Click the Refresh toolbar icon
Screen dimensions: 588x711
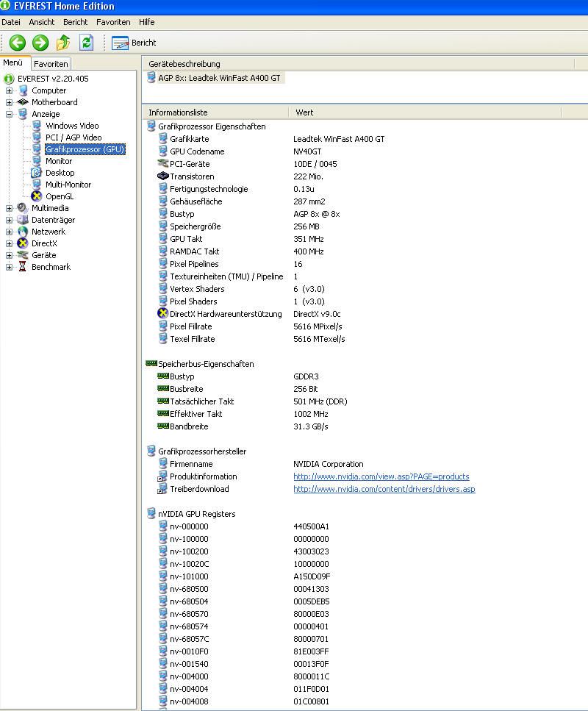click(86, 43)
